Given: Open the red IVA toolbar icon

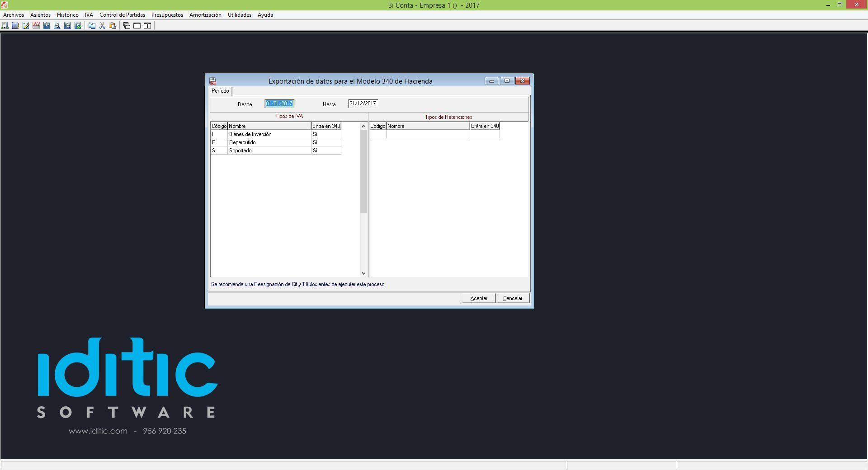Looking at the screenshot, I should pos(36,26).
